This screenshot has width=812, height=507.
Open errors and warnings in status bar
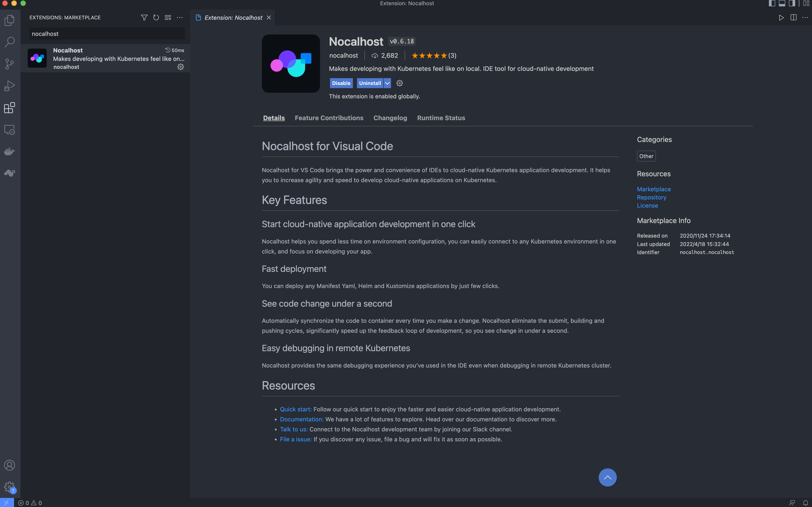(30, 503)
